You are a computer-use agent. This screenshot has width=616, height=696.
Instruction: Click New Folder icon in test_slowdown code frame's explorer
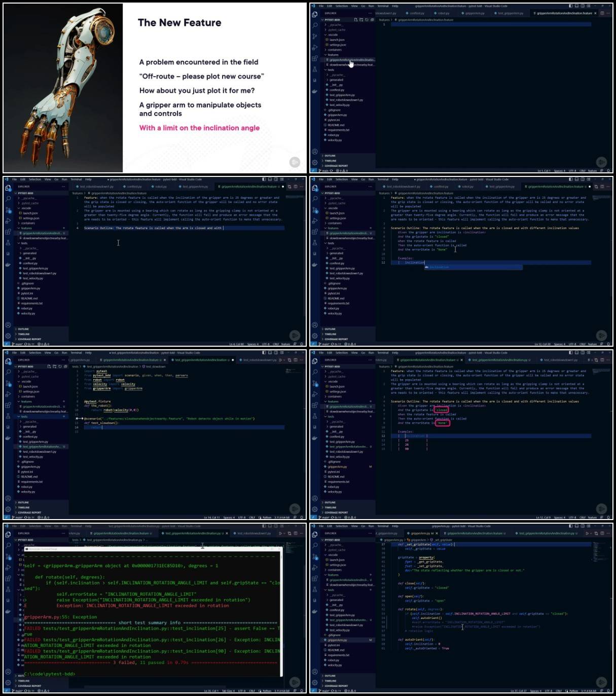click(x=54, y=366)
